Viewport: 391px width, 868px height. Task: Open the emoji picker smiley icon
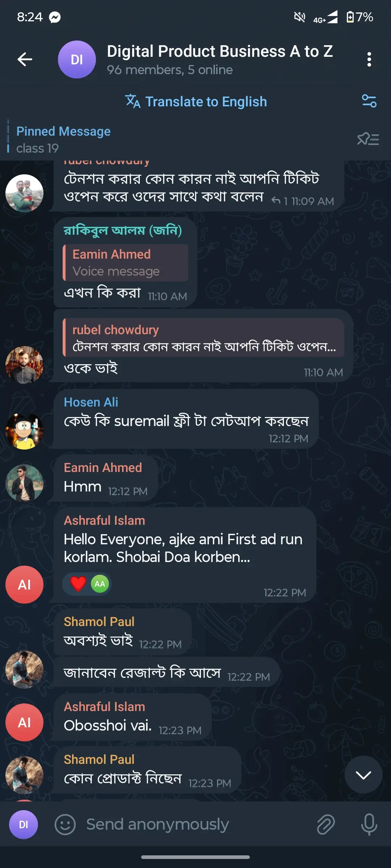pyautogui.click(x=65, y=825)
